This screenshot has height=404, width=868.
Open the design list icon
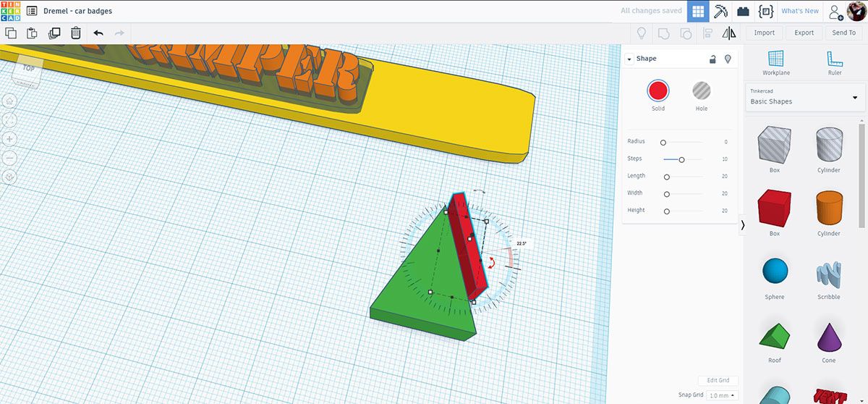pos(32,11)
